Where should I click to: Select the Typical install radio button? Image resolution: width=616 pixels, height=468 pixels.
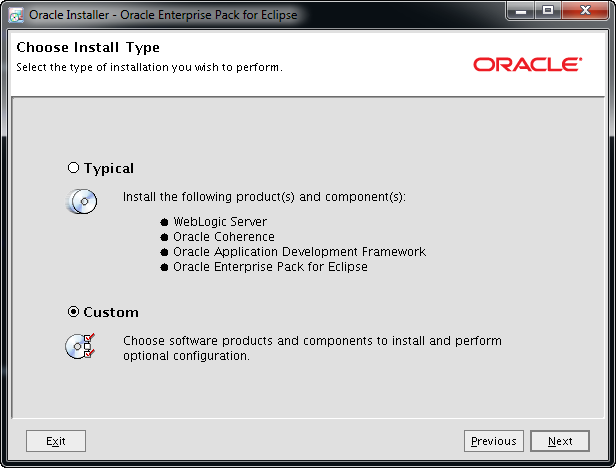(73, 168)
